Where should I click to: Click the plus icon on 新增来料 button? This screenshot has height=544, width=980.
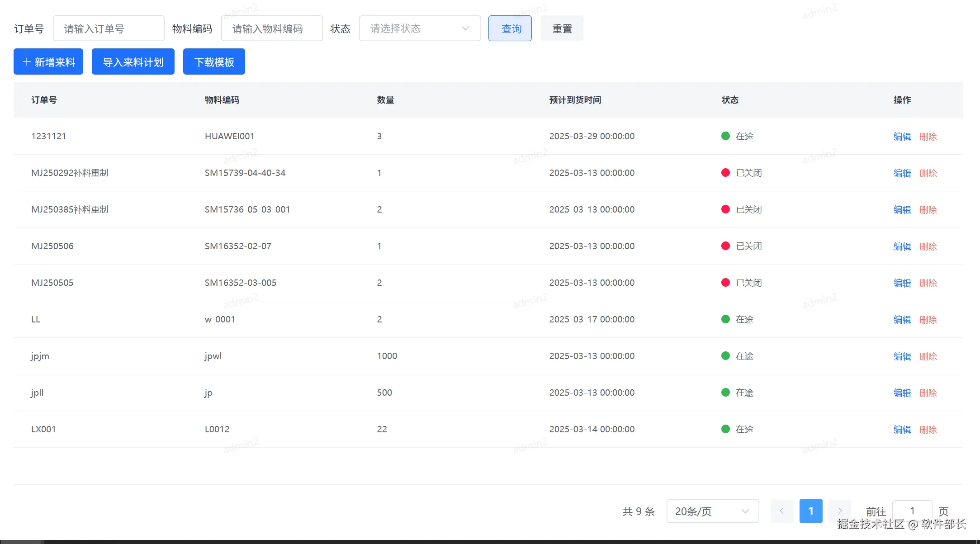click(27, 62)
